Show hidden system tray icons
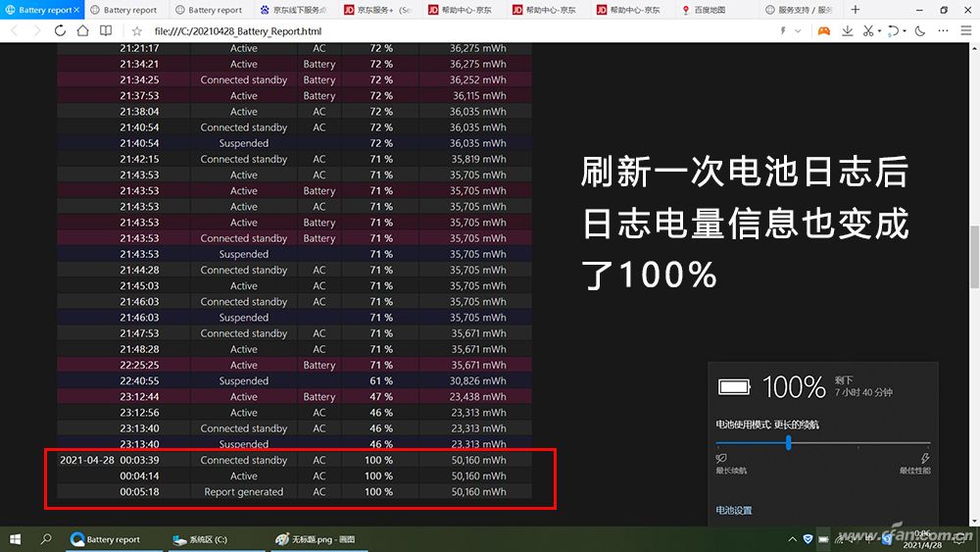The width and height of the screenshot is (980, 552). pyautogui.click(x=792, y=539)
